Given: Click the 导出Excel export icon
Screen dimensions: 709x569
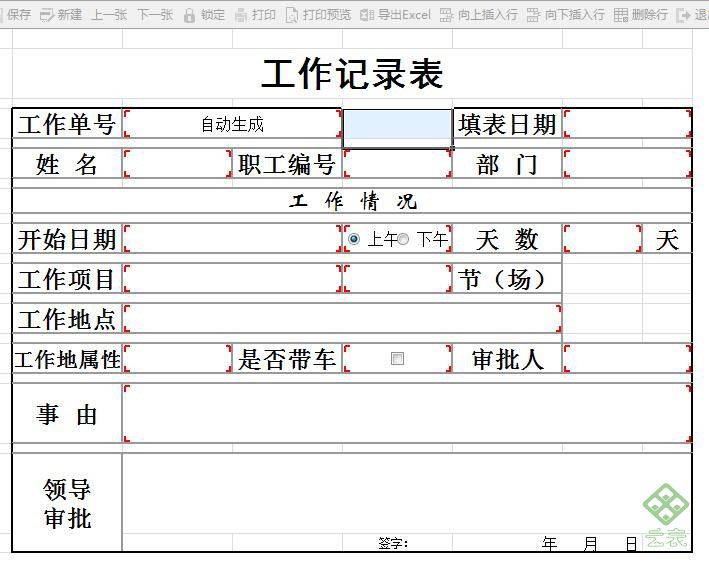Looking at the screenshot, I should [367, 15].
